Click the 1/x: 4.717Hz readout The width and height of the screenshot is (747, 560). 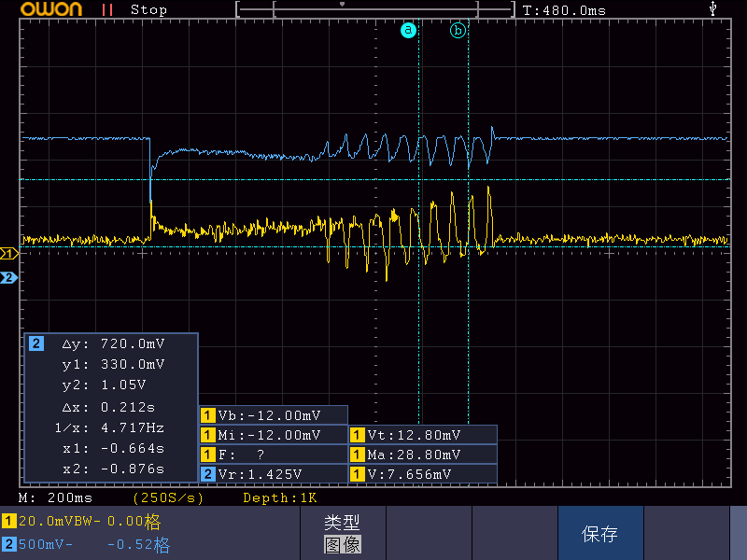click(x=109, y=427)
